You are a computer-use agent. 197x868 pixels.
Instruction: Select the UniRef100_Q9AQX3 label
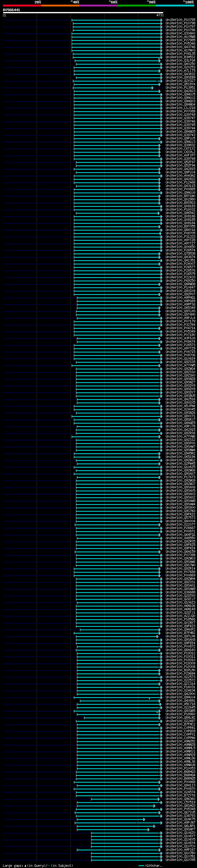[x=180, y=101]
